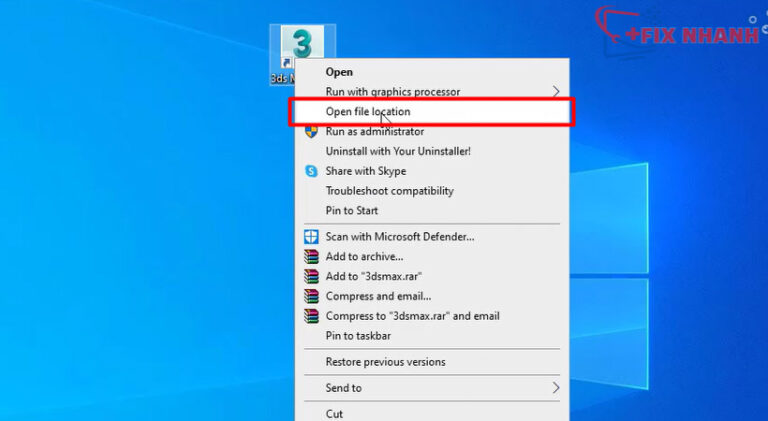Click the shield icon beside Run as administrator
Image resolution: width=768 pixels, height=421 pixels.
tap(311, 131)
